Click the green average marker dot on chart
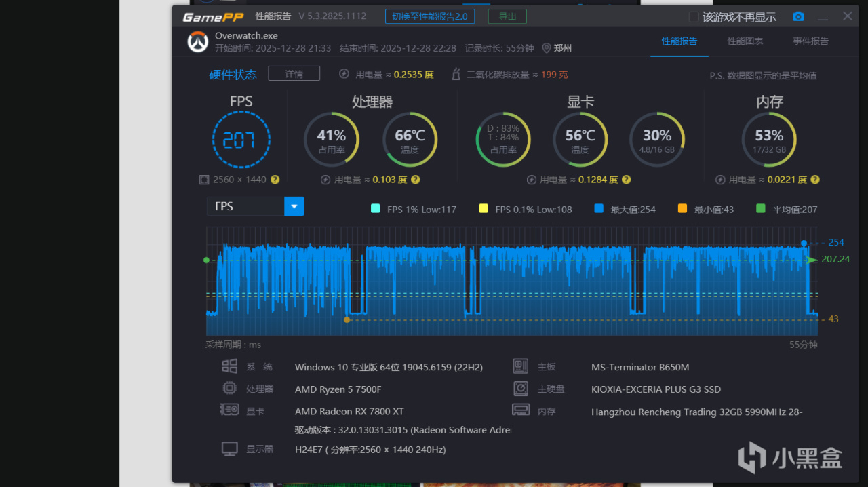This screenshot has height=487, width=868. [206, 260]
